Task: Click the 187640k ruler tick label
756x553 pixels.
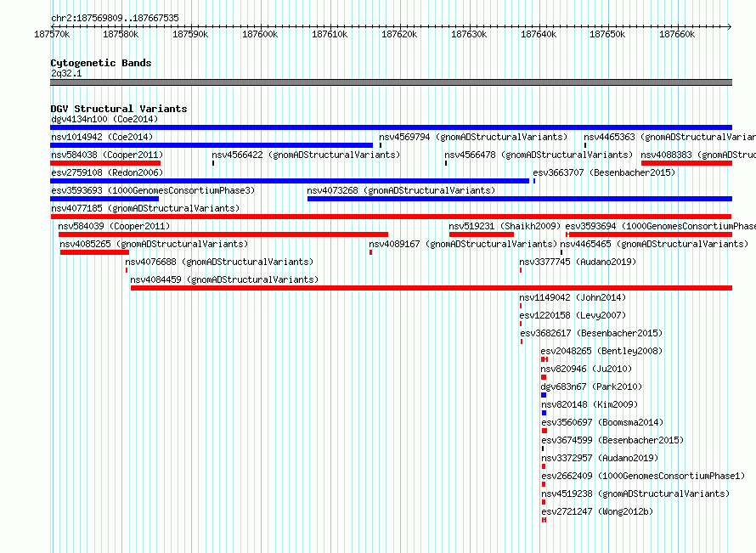Action: pyautogui.click(x=539, y=34)
